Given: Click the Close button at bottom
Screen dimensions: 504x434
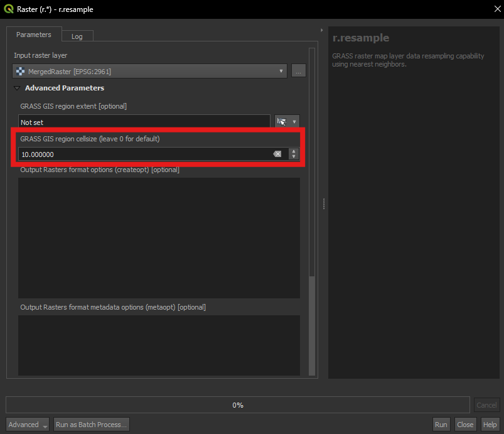Looking at the screenshot, I should point(465,425).
